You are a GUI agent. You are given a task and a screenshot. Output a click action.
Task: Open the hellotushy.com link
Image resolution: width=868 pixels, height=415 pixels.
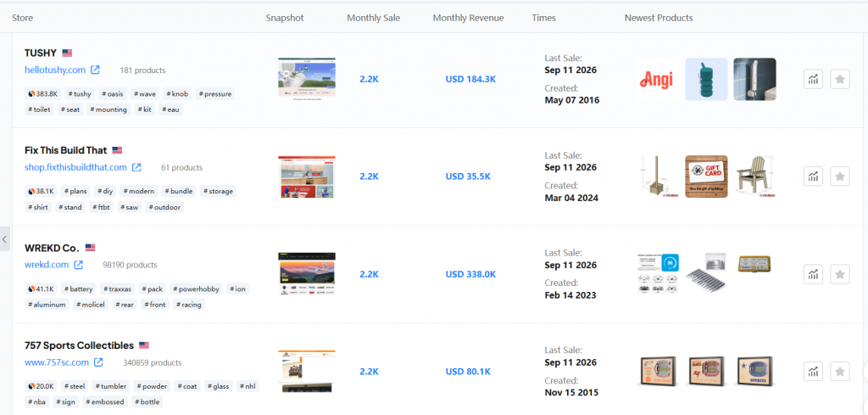point(55,70)
